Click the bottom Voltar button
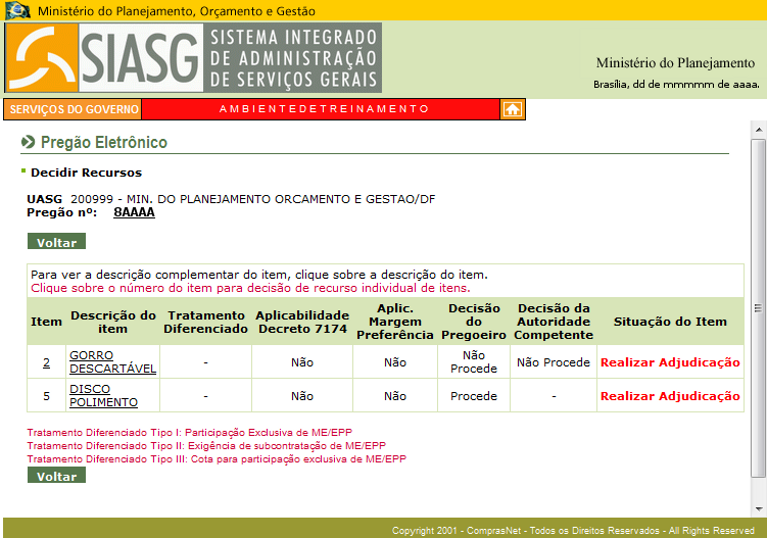 [x=57, y=475]
